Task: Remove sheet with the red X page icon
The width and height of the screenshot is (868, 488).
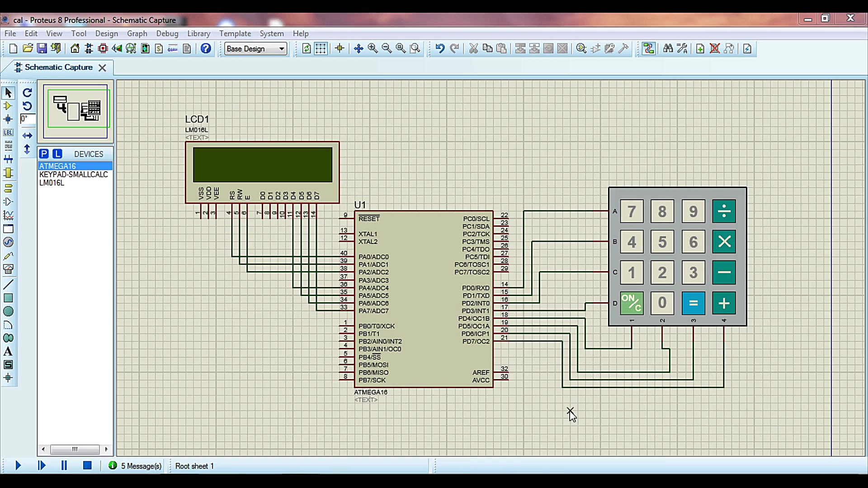Action: 715,48
